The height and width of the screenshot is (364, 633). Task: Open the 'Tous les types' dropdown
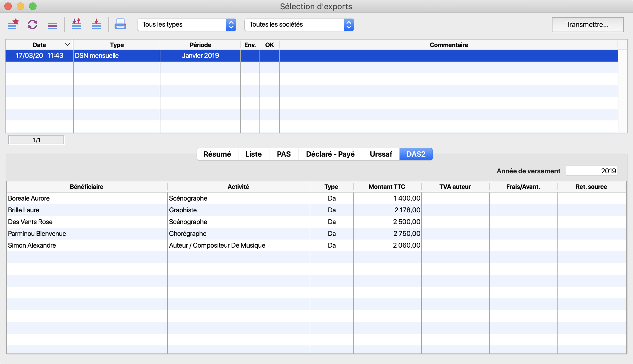[x=187, y=25]
